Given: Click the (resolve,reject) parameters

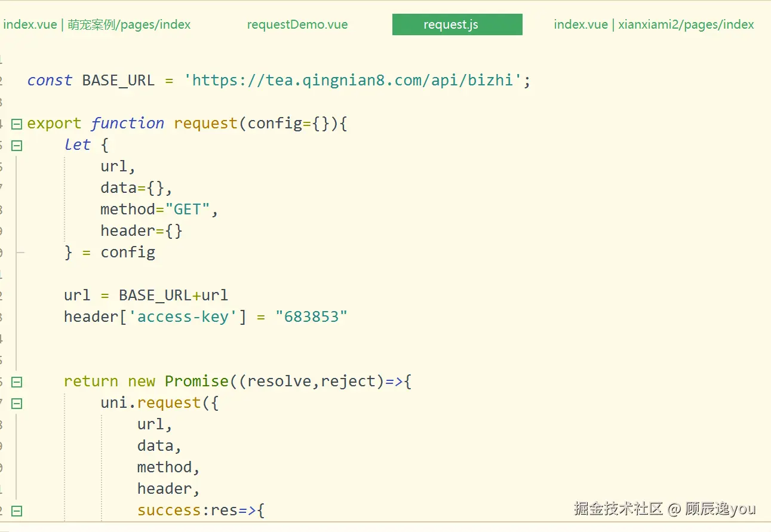Looking at the screenshot, I should (311, 381).
